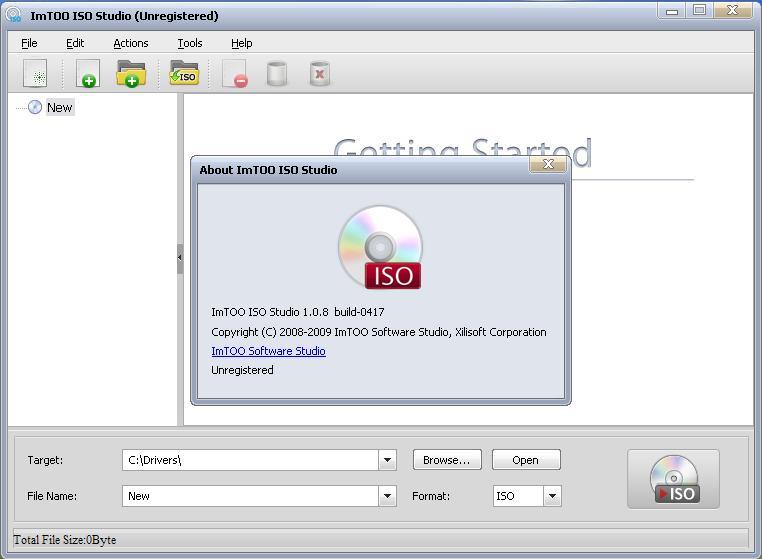Image resolution: width=762 pixels, height=559 pixels.
Task: Click the Add Folder toolbar icon
Action: [x=131, y=74]
